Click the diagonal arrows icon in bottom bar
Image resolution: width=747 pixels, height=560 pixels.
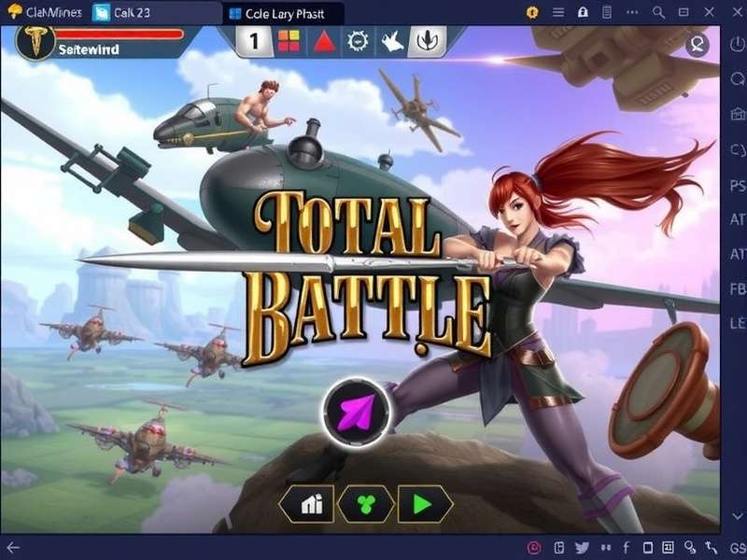(712, 548)
